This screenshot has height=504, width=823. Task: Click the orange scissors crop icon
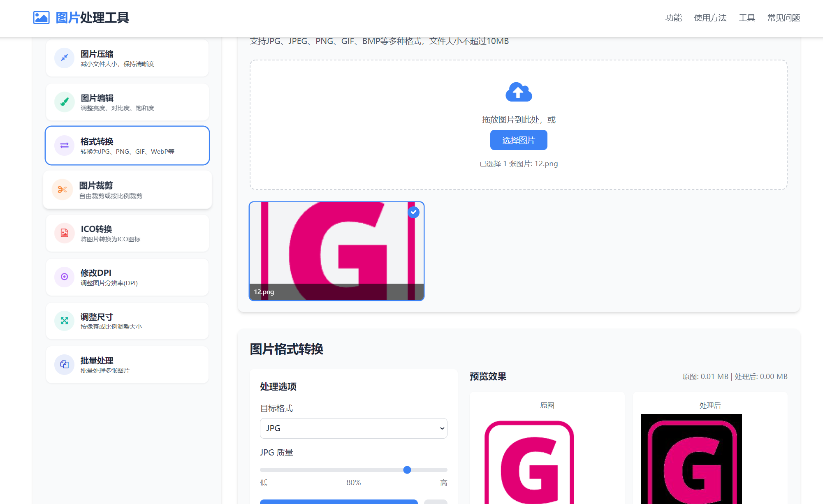(63, 190)
